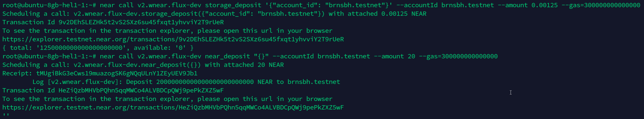644x119 pixels.
Task: Open the first explorer.testnet.near.org transaction URL
Action: pyautogui.click(x=173, y=39)
